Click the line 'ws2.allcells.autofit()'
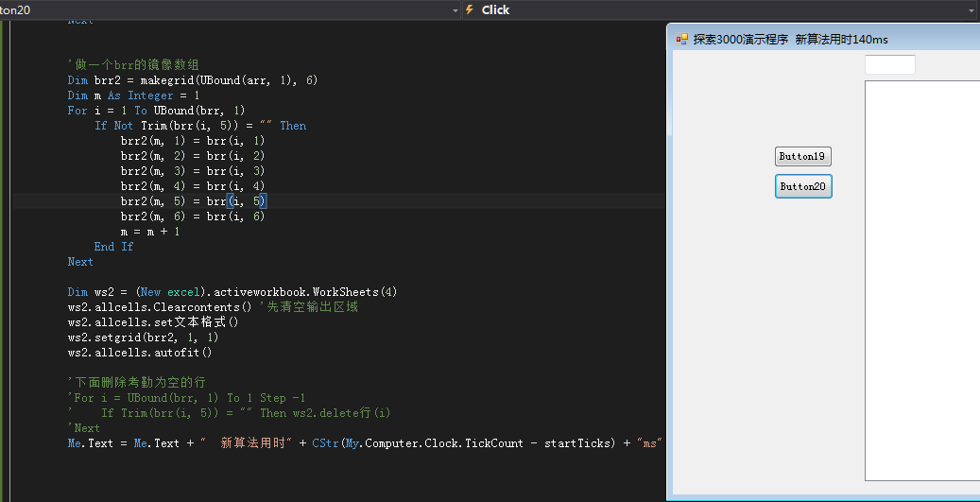 [140, 353]
